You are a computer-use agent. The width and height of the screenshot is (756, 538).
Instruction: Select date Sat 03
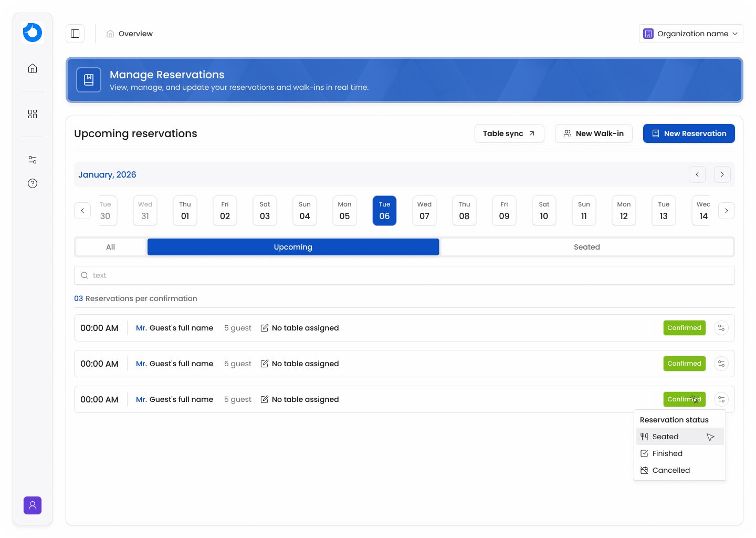265,211
